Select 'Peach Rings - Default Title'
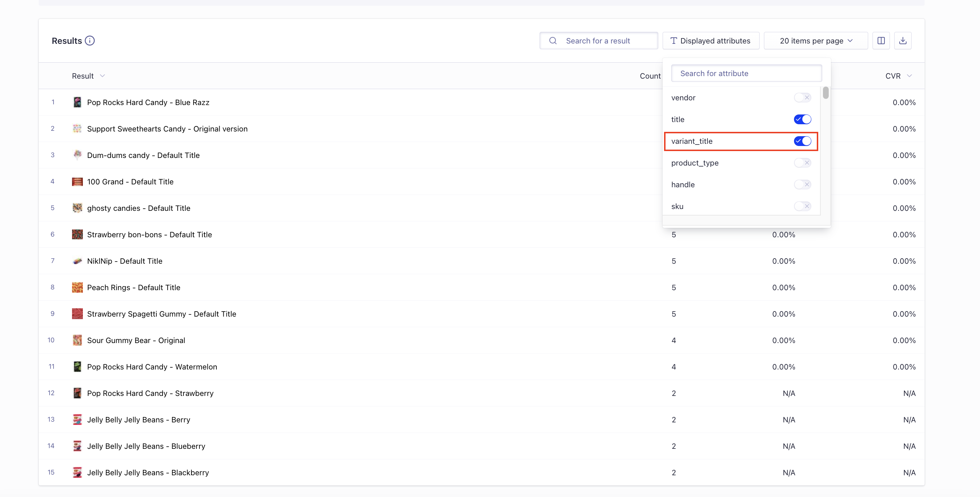980x497 pixels. (134, 288)
